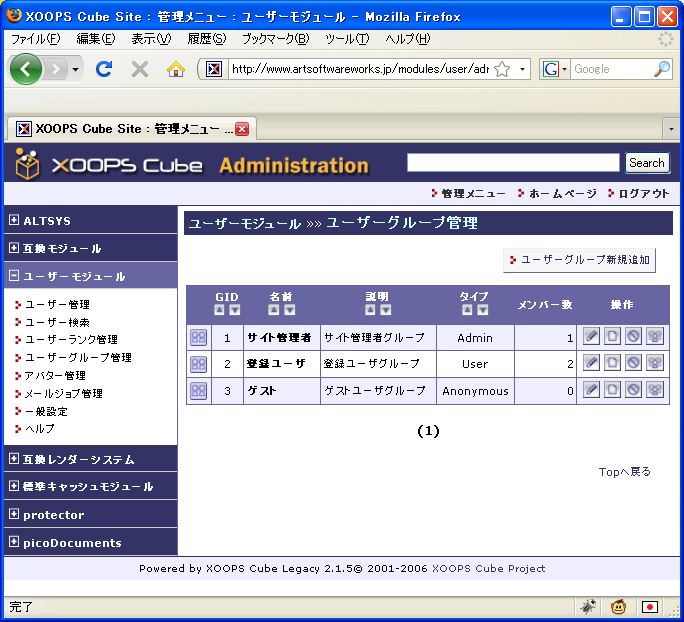Sort 名前 column descending with down arrow
Viewport: 684px width, 622px height.
pyautogui.click(x=289, y=310)
